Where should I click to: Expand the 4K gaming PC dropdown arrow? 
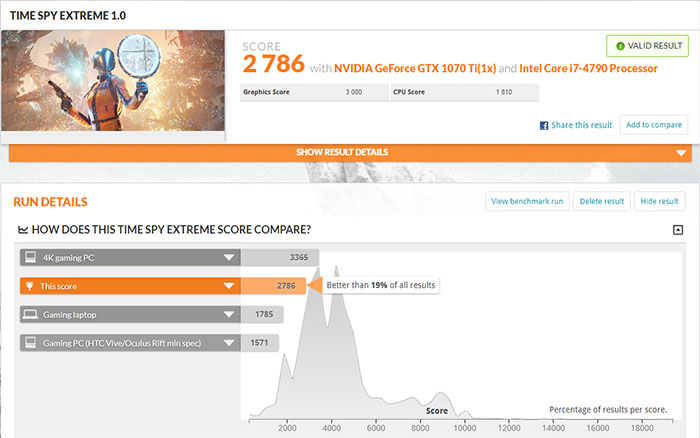coord(230,257)
